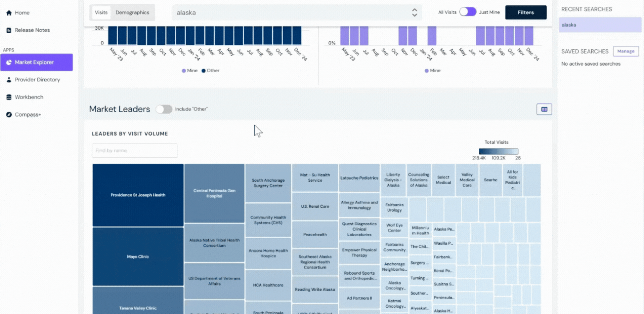The width and height of the screenshot is (644, 314).
Task: Click the Manage saved searches button
Action: click(x=626, y=51)
